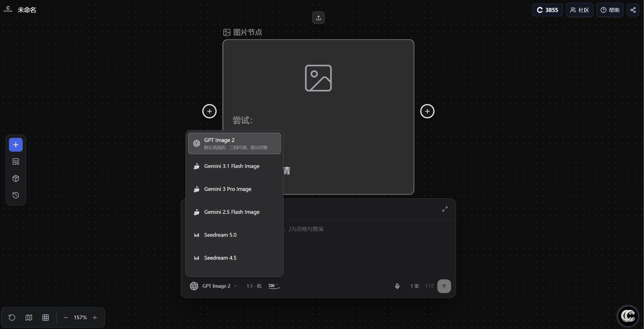Image resolution: width=644 pixels, height=329 pixels.
Task: Collapse the GPT Image 2 model dropdown
Action: [214, 286]
